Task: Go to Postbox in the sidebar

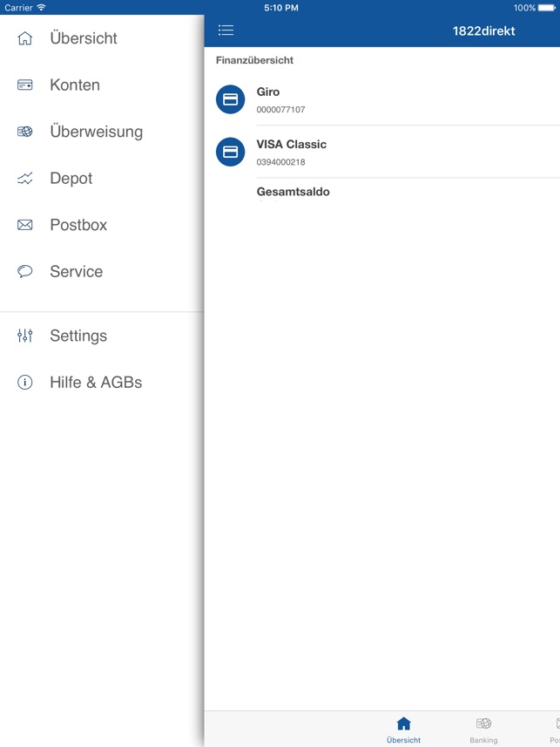Action: pyautogui.click(x=78, y=225)
